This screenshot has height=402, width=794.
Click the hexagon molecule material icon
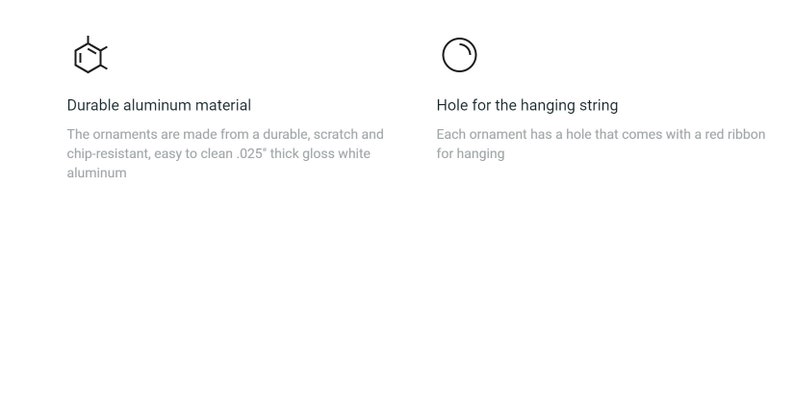pyautogui.click(x=91, y=55)
